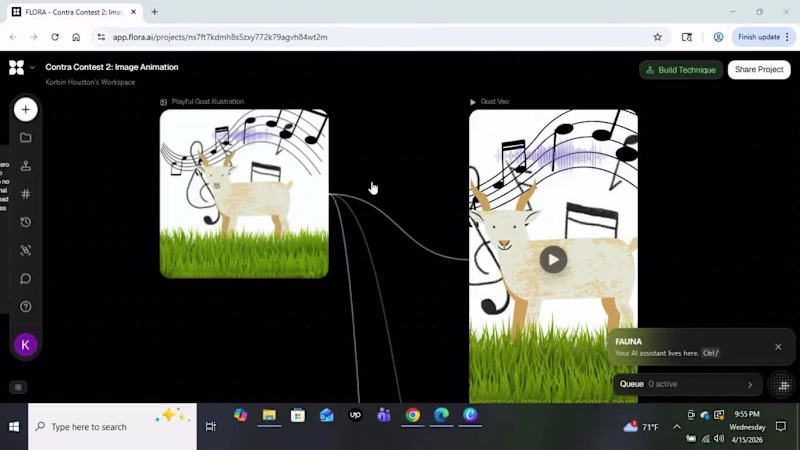Click the purple K user avatar
Image resolution: width=800 pixels, height=450 pixels.
pos(26,345)
